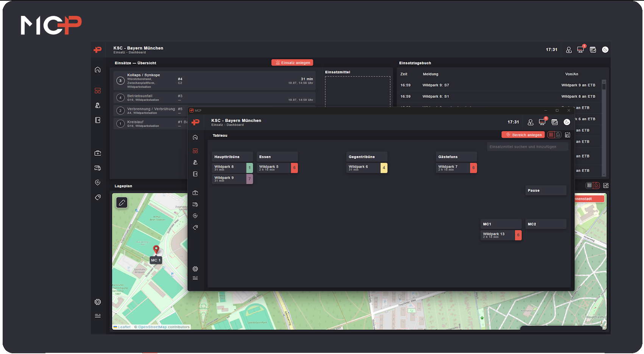Open home icon in foreground Tableau sidebar
The height and width of the screenshot is (354, 644).
(x=195, y=137)
